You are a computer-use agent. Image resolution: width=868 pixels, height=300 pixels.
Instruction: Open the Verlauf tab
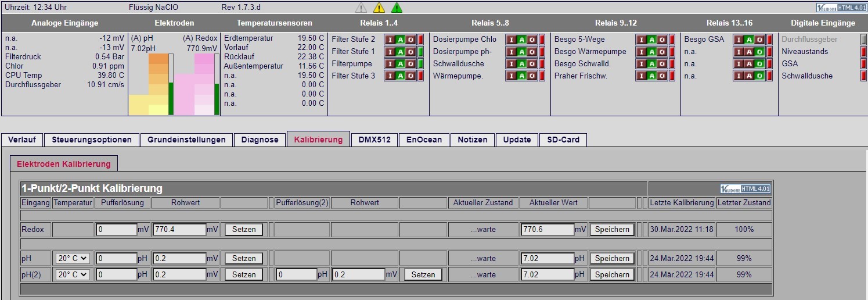22,140
